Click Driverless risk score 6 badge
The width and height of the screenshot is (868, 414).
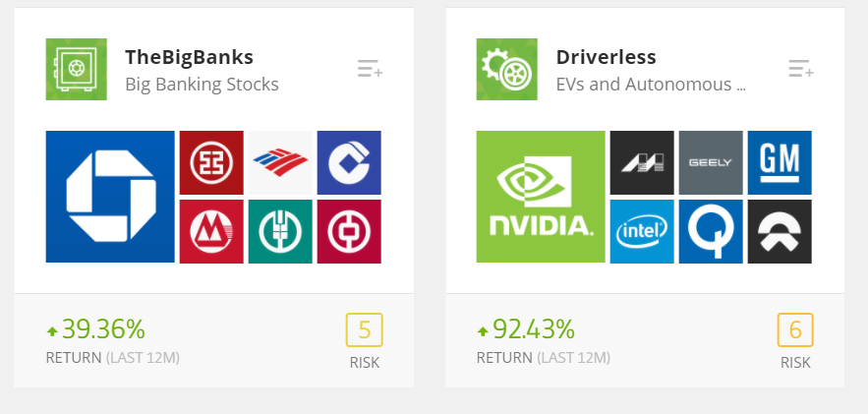tap(795, 330)
